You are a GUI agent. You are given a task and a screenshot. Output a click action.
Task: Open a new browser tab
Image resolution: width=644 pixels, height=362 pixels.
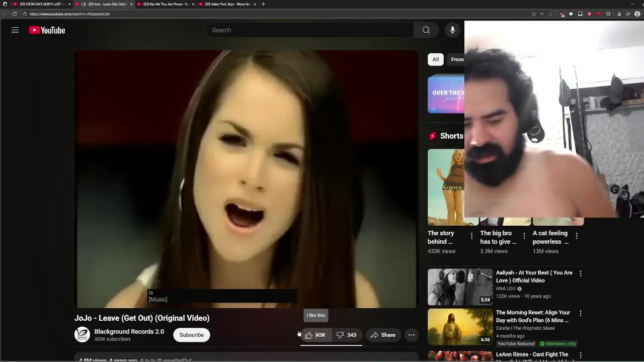(x=263, y=4)
